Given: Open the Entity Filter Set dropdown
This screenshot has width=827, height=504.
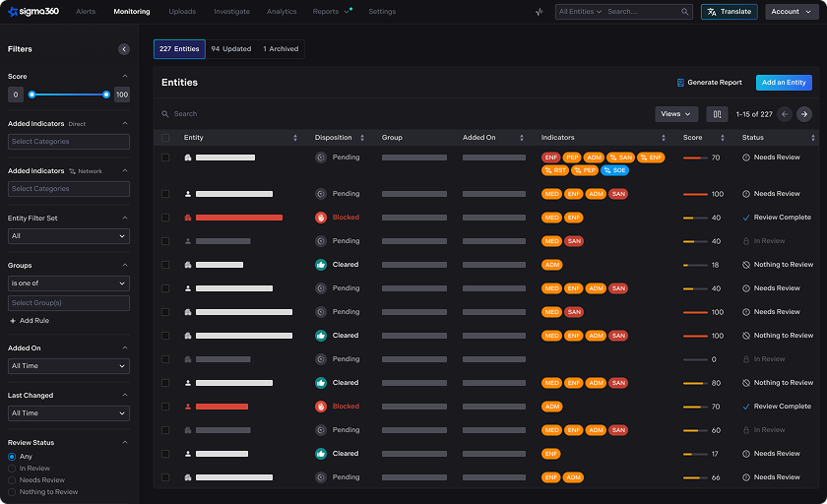Looking at the screenshot, I should tap(69, 236).
